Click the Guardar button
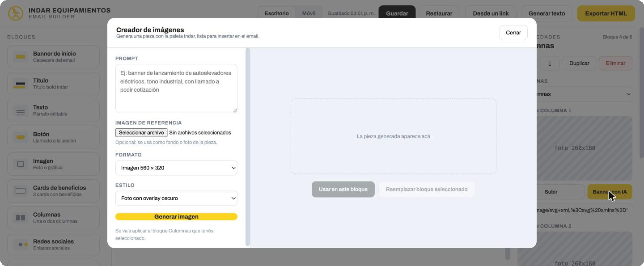The height and width of the screenshot is (266, 644). [x=397, y=13]
